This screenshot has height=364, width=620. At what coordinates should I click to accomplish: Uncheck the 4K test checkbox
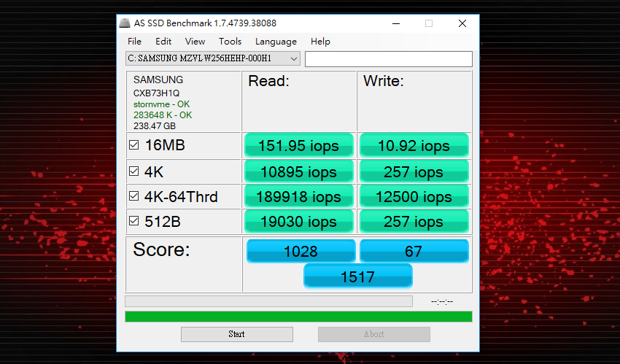(x=134, y=171)
